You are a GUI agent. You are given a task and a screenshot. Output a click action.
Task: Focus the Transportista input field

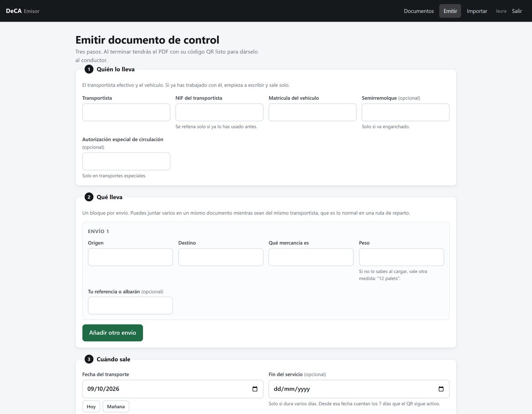[x=126, y=112]
